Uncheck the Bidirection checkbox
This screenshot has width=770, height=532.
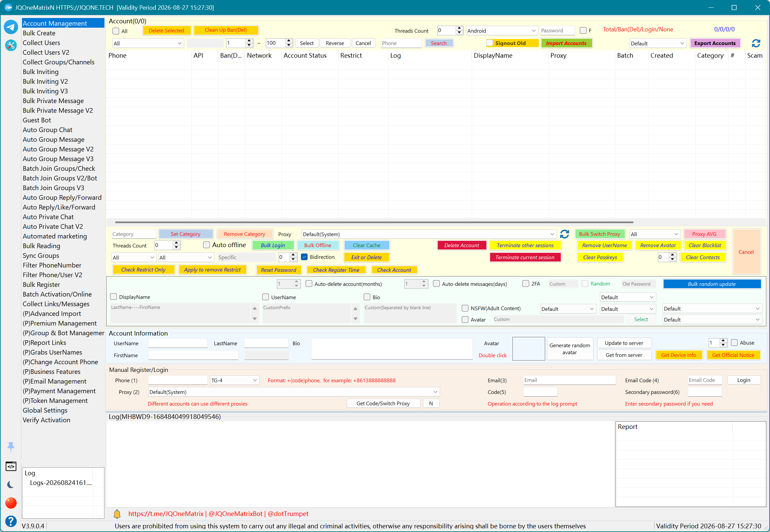coord(304,257)
